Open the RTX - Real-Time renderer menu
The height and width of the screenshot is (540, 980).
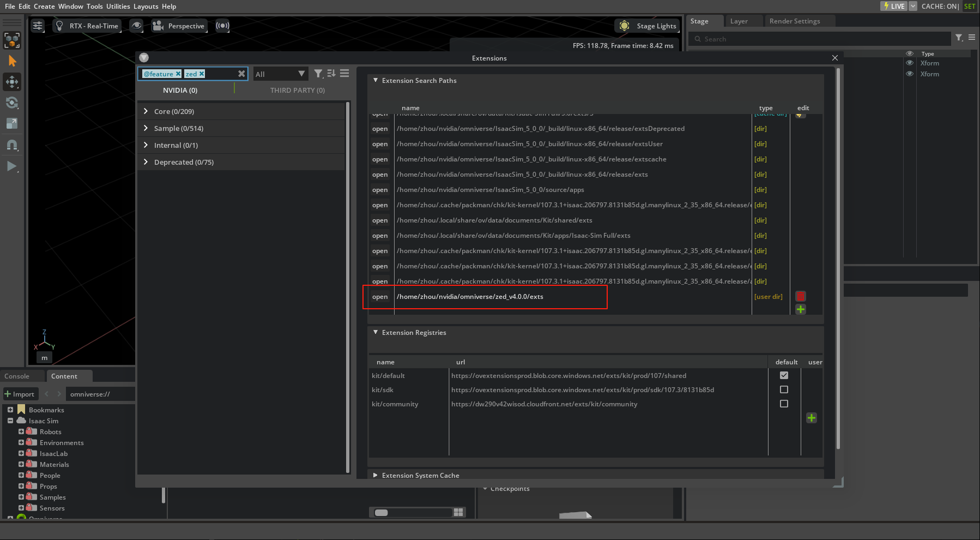click(87, 26)
